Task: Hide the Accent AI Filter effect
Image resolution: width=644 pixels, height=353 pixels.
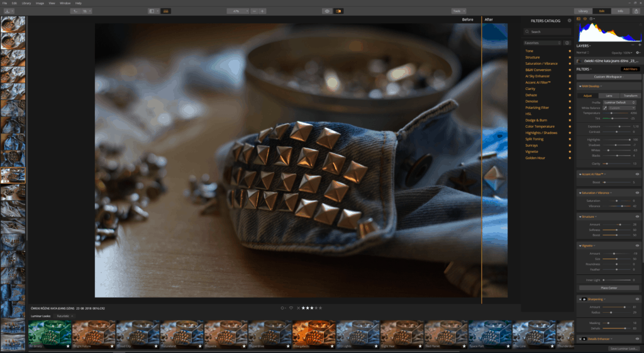Action: coord(637,174)
